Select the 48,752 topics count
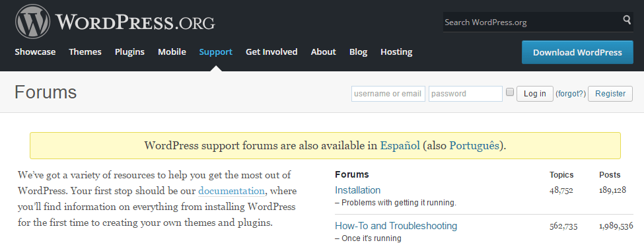This screenshot has width=644, height=247. point(561,190)
